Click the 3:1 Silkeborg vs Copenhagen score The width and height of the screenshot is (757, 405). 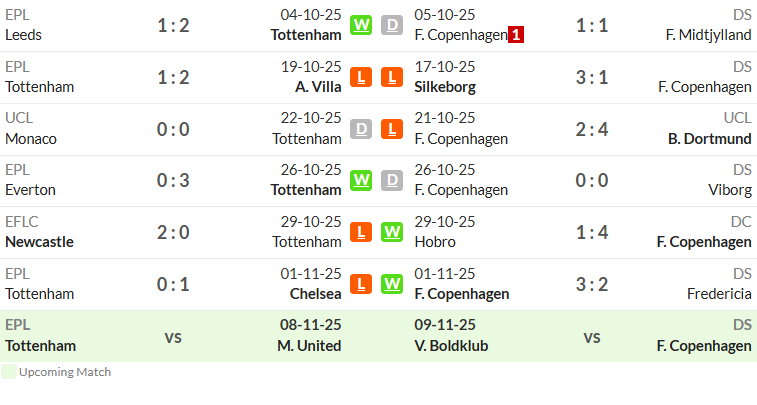click(x=591, y=77)
